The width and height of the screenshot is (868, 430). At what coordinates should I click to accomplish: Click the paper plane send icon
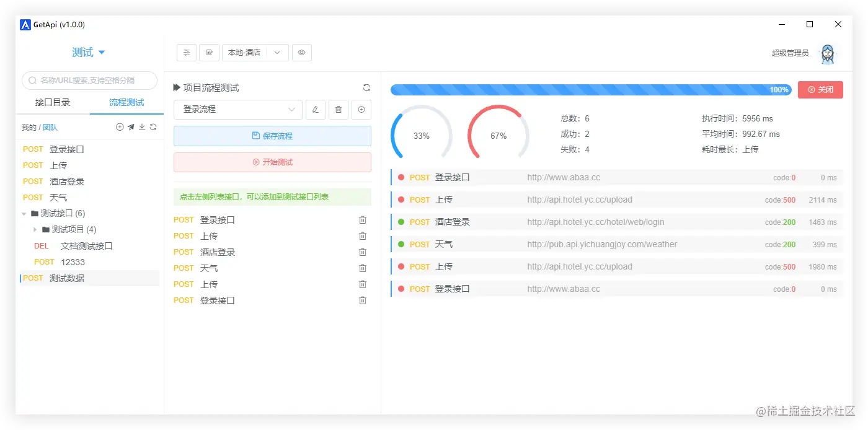click(131, 127)
